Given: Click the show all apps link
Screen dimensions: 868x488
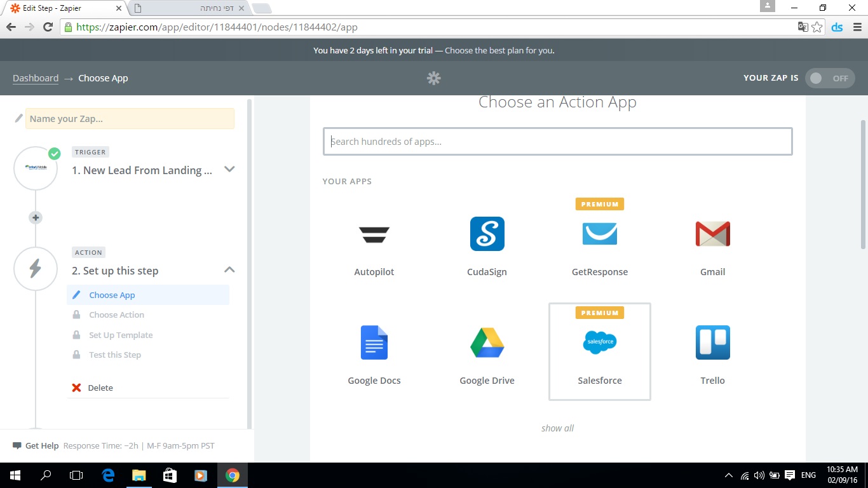Looking at the screenshot, I should click(557, 428).
